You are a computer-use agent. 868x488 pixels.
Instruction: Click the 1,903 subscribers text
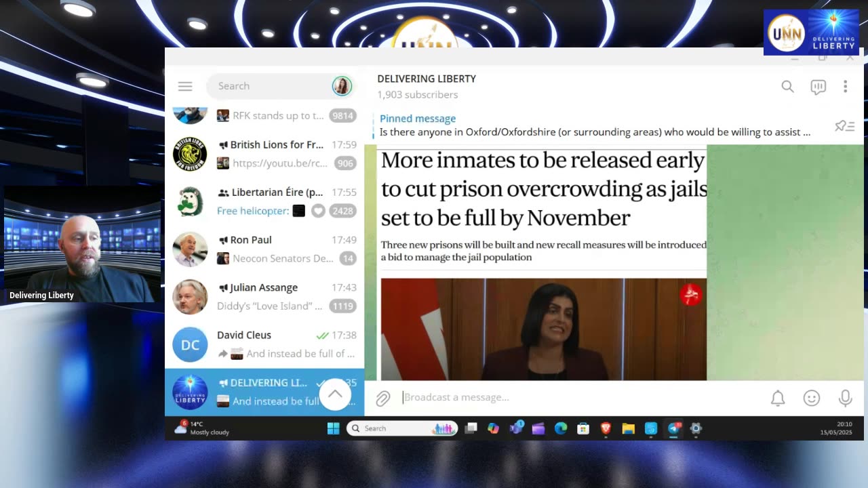point(418,95)
